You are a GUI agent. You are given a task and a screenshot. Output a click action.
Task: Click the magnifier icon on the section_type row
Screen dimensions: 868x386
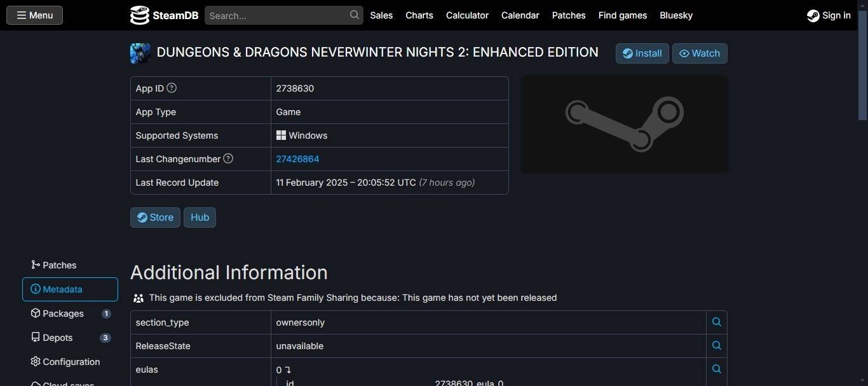click(x=716, y=322)
